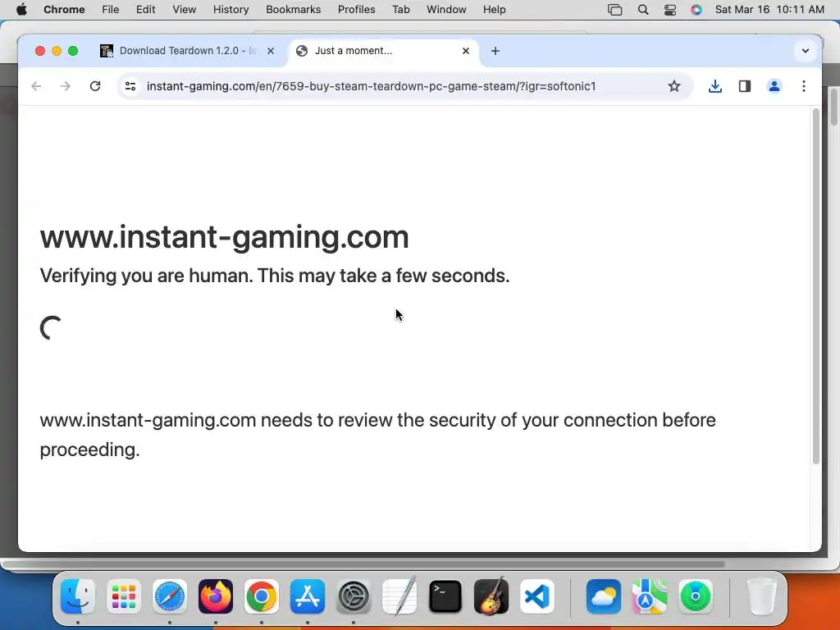This screenshot has height=630, width=840.
Task: Open Chrome downloads icon
Action: 715,86
